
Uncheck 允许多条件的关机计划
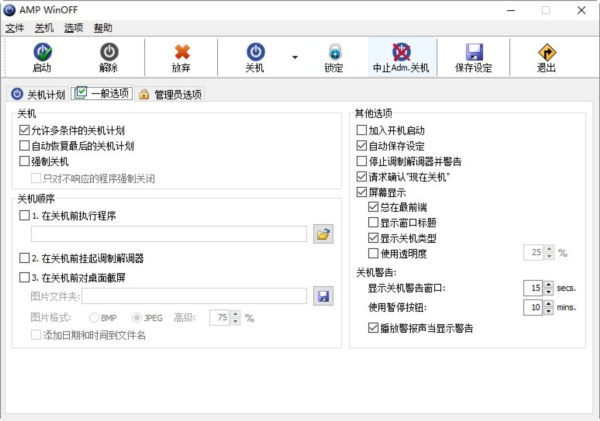pos(24,130)
